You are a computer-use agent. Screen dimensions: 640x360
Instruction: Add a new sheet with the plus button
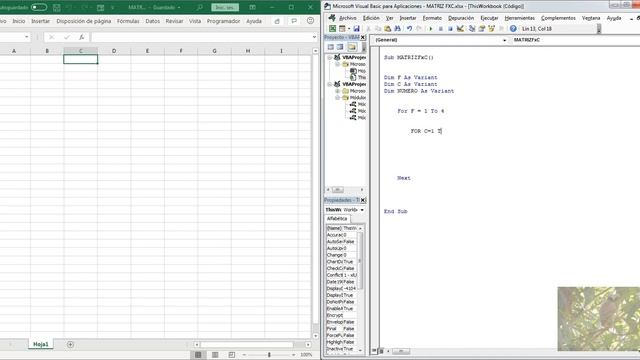coord(70,344)
